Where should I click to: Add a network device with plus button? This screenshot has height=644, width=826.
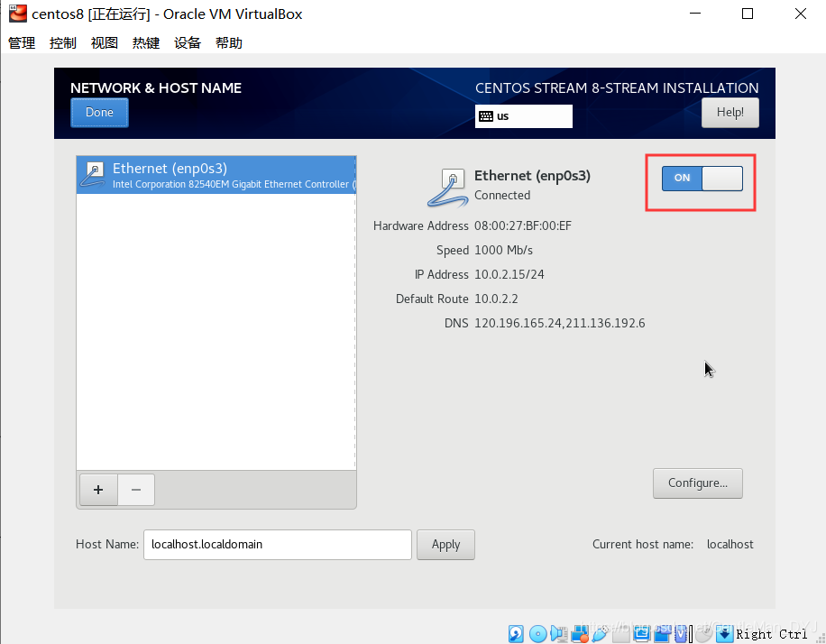[98, 490]
